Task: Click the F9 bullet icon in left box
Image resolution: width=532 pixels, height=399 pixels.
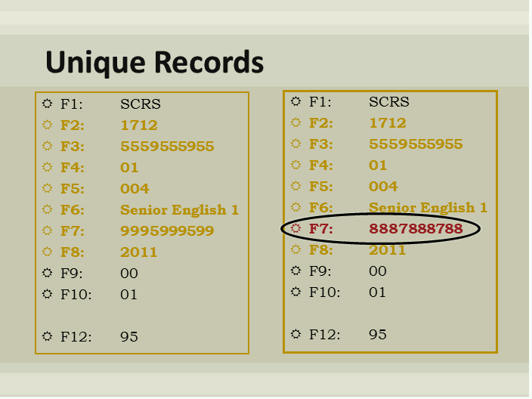Action: coord(48,273)
